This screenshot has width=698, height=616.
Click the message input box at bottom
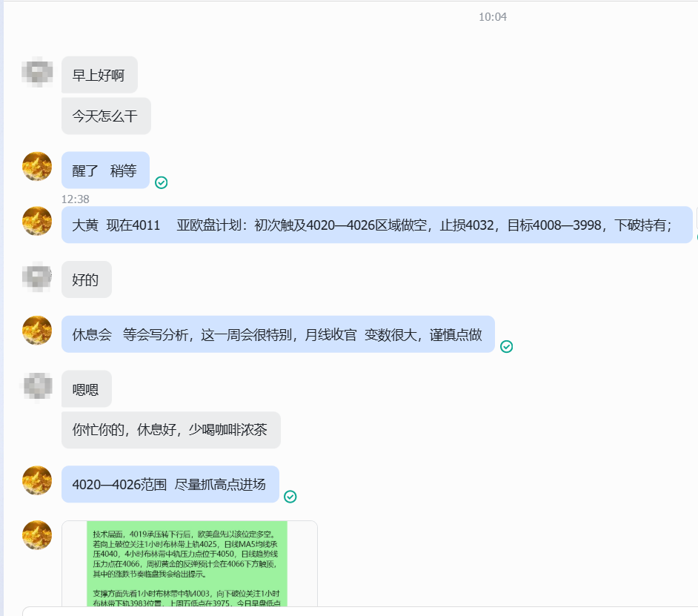359,611
